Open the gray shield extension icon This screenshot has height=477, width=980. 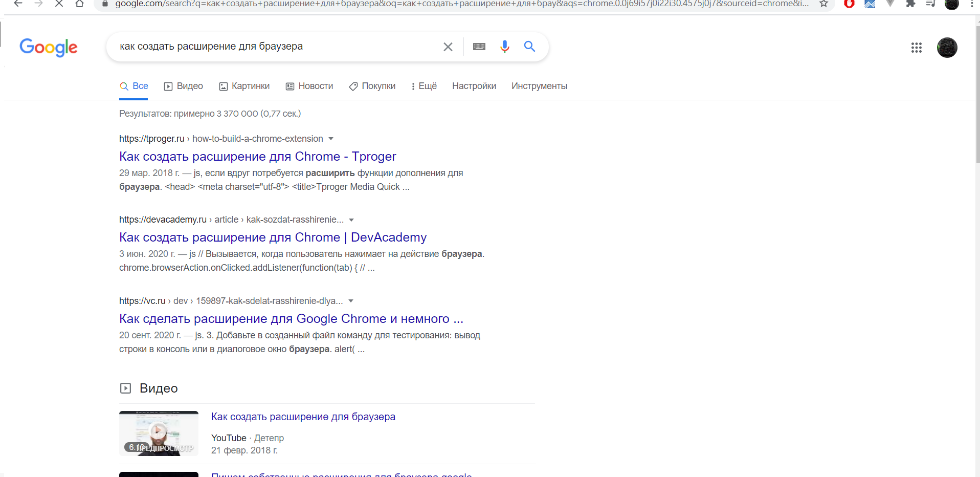coord(890,4)
